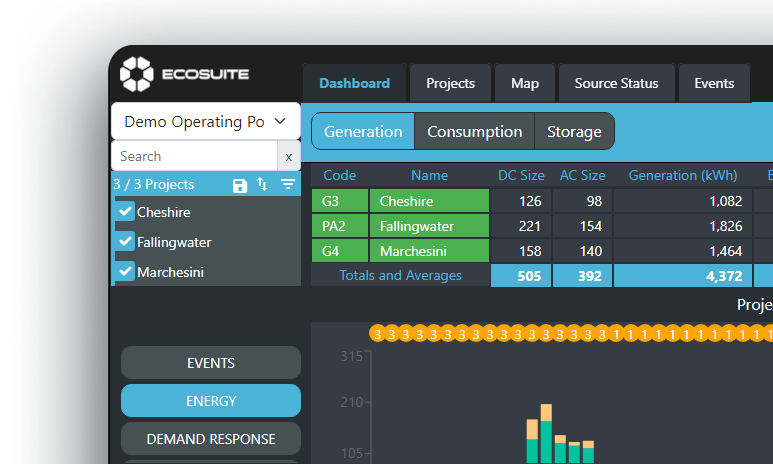Deselect the Marchesini project checkbox

[126, 272]
